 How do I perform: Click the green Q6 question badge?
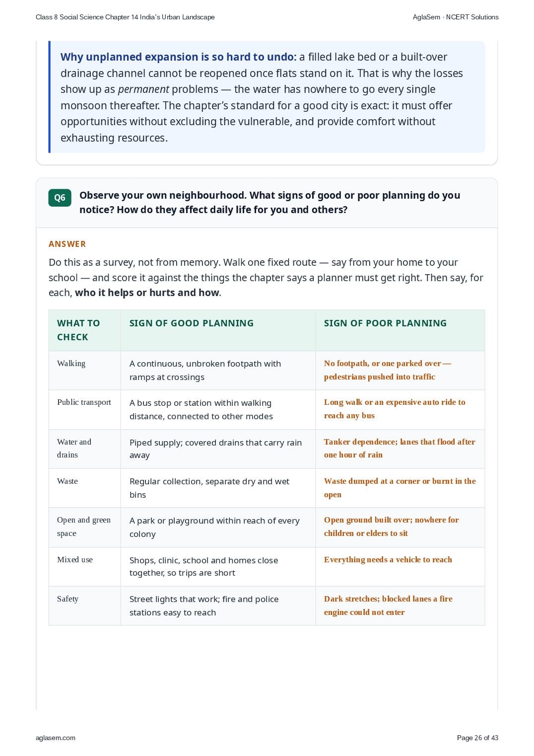click(60, 198)
